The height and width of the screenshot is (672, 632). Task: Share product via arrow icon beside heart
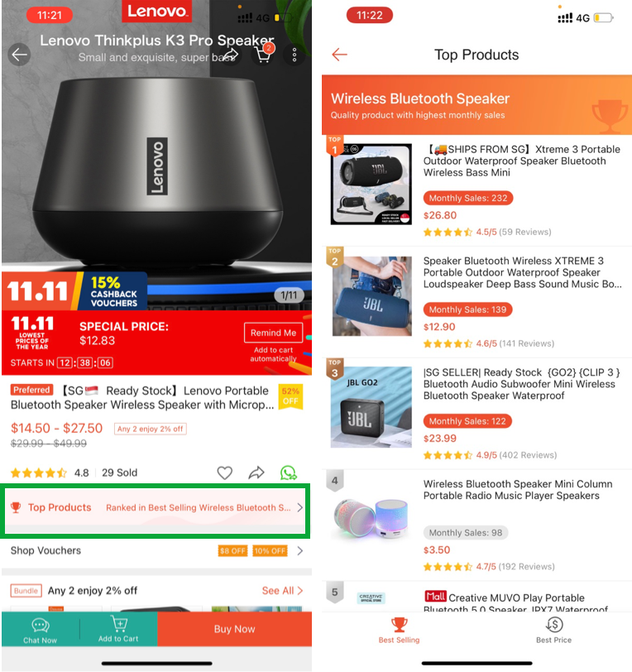pos(256,473)
